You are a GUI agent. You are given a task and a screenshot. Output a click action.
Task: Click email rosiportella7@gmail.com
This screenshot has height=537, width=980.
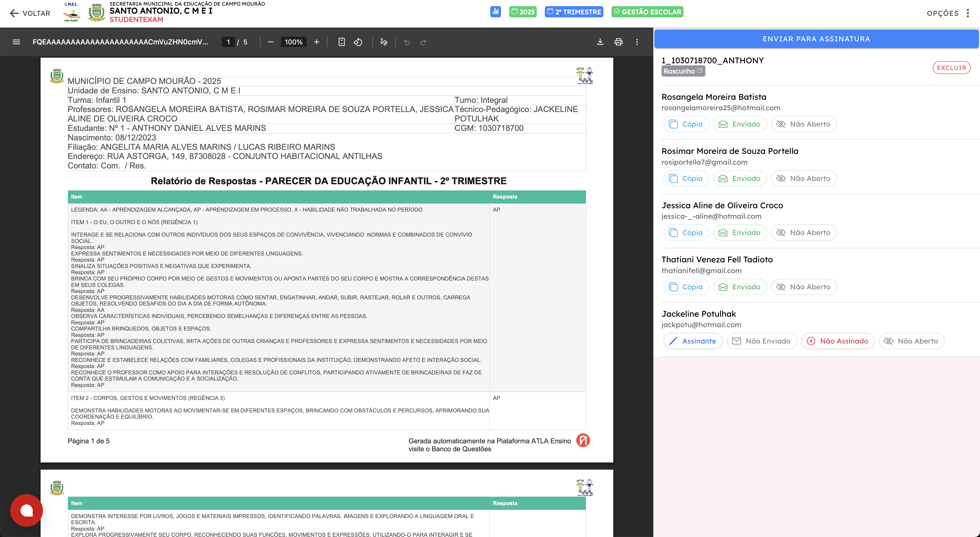point(704,162)
